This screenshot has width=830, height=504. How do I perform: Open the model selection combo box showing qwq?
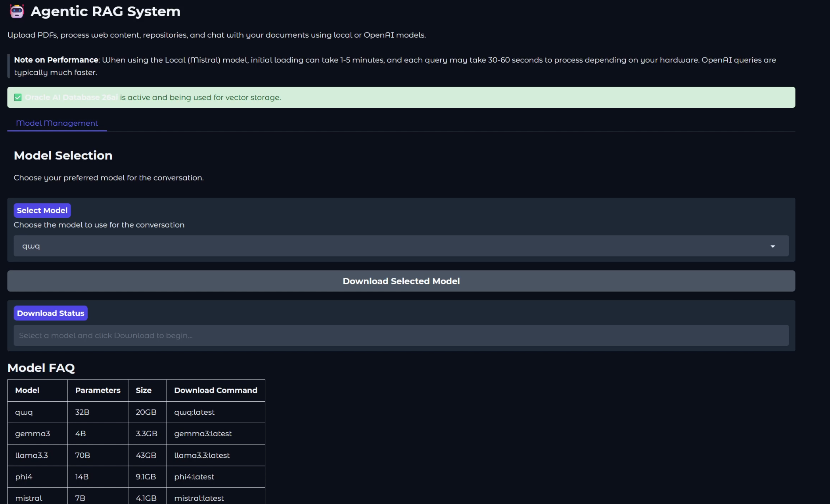pyautogui.click(x=401, y=246)
